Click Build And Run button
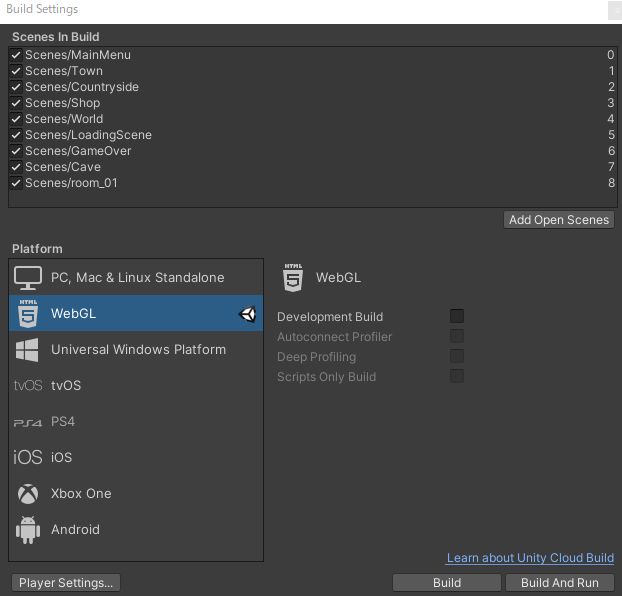This screenshot has width=622, height=596. point(560,583)
